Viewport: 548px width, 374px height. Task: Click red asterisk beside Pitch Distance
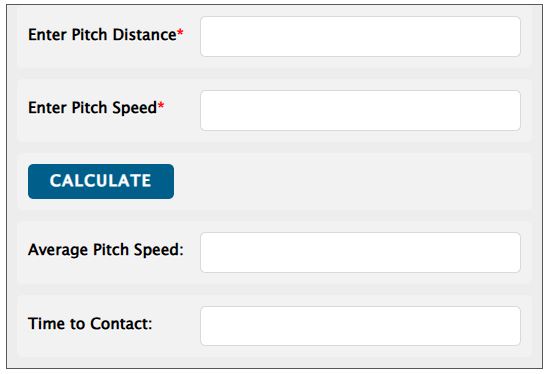tap(180, 33)
